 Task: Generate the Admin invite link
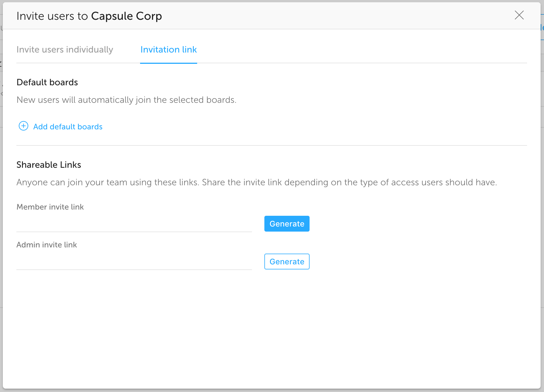tap(287, 262)
